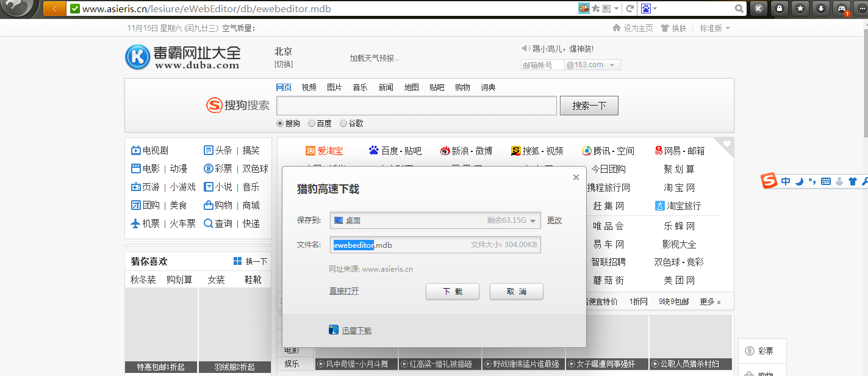Click the 取消 button in dialog
868x376 pixels.
coord(517,292)
